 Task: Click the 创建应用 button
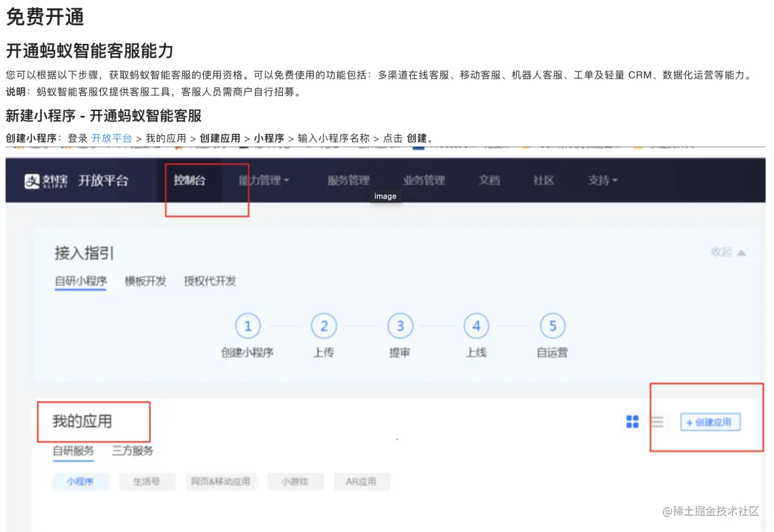(710, 422)
